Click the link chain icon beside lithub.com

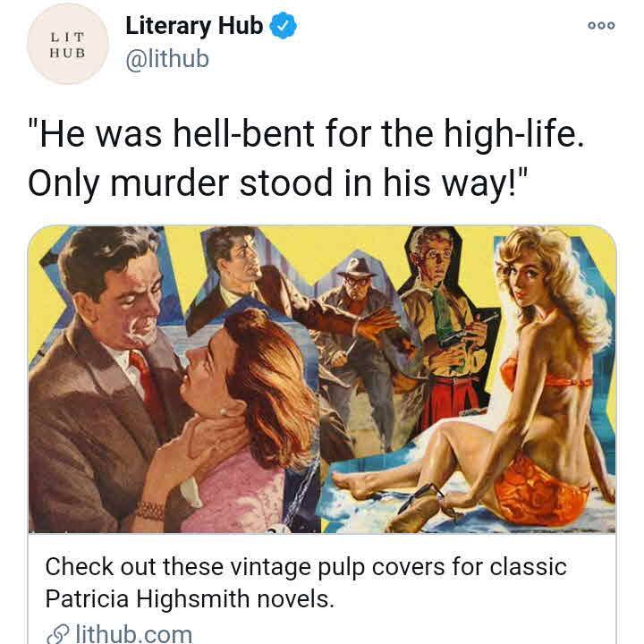(x=57, y=634)
